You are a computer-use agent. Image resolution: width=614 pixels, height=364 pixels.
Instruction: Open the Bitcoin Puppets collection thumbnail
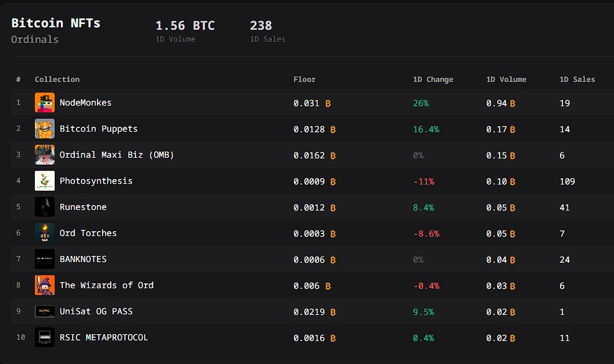45,129
